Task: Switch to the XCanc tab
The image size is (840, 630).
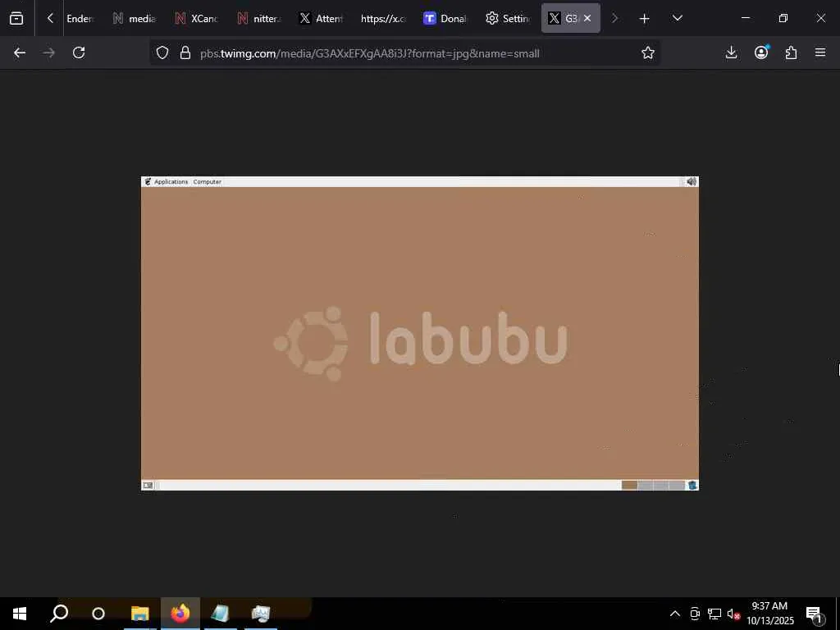Action: [197, 18]
